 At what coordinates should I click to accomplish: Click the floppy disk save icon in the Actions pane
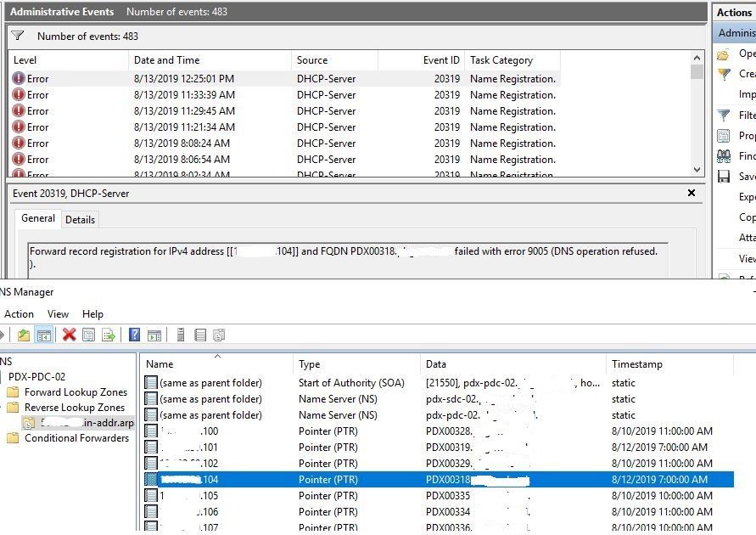724,177
